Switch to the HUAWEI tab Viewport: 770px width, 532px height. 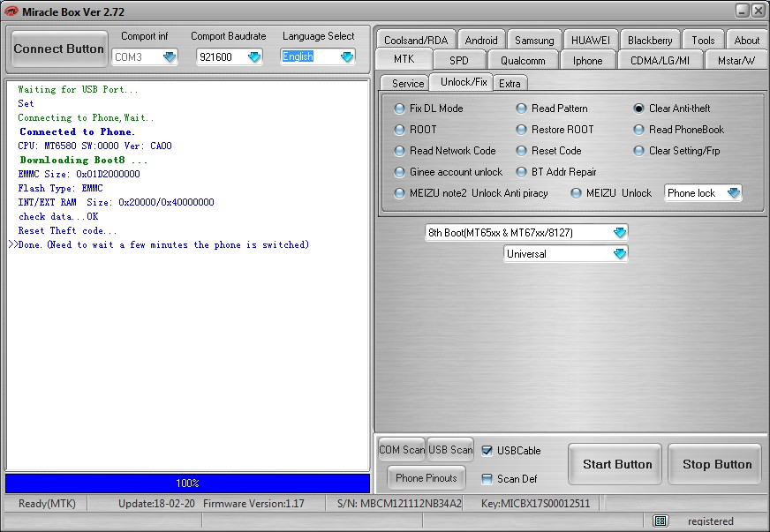coord(591,41)
